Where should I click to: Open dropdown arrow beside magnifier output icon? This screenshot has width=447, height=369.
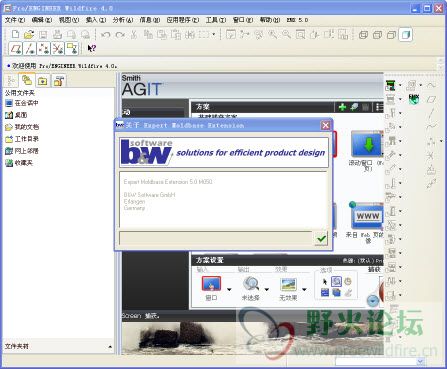[x=266, y=289]
